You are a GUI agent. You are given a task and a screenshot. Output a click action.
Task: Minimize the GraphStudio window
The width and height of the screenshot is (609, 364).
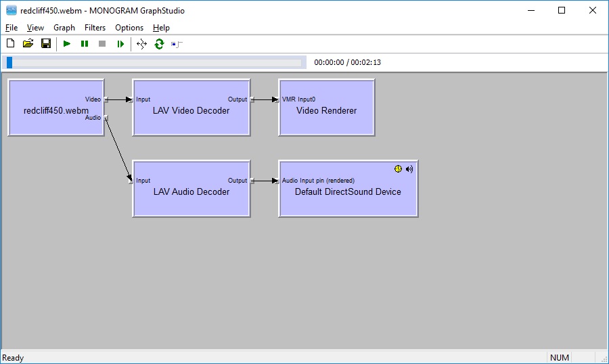tap(531, 11)
